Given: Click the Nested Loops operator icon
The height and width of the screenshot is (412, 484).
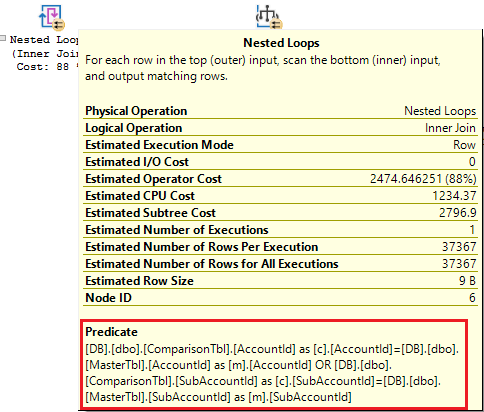Looking at the screenshot, I should coord(52,17).
